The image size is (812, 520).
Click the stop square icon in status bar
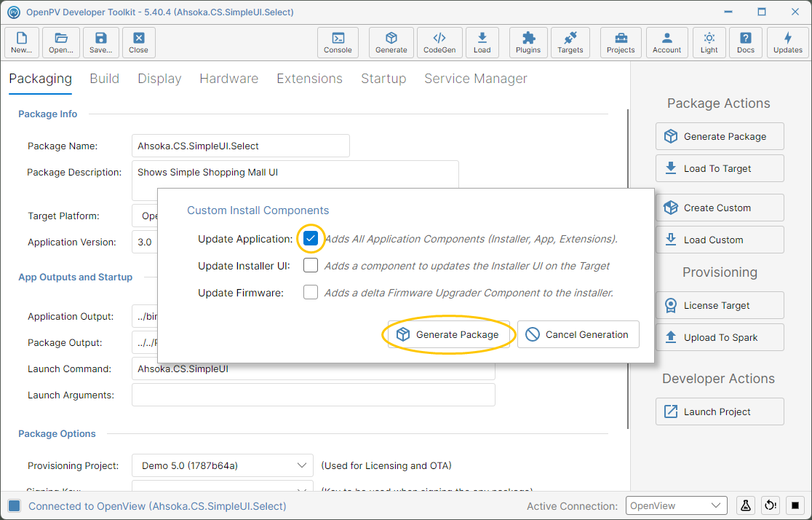click(x=795, y=505)
